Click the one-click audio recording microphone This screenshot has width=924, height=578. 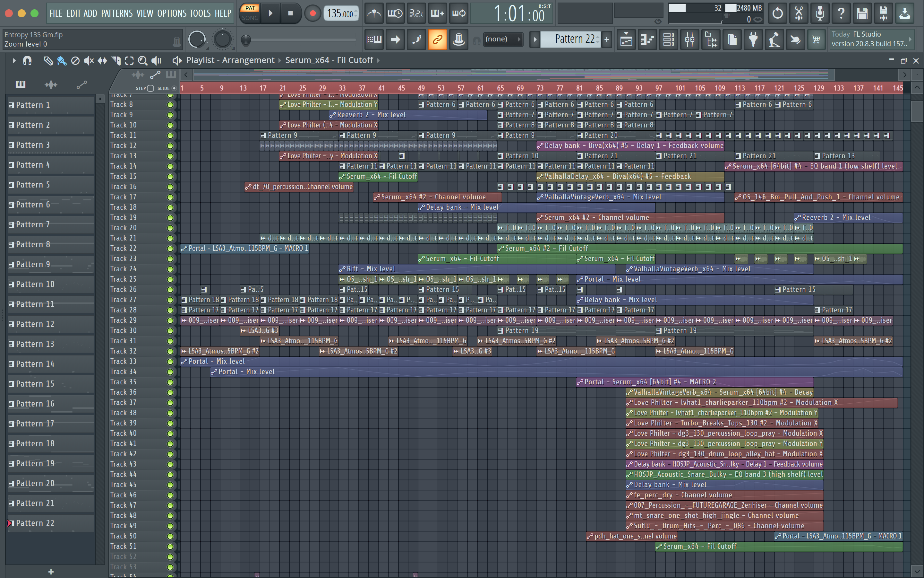[x=820, y=14]
